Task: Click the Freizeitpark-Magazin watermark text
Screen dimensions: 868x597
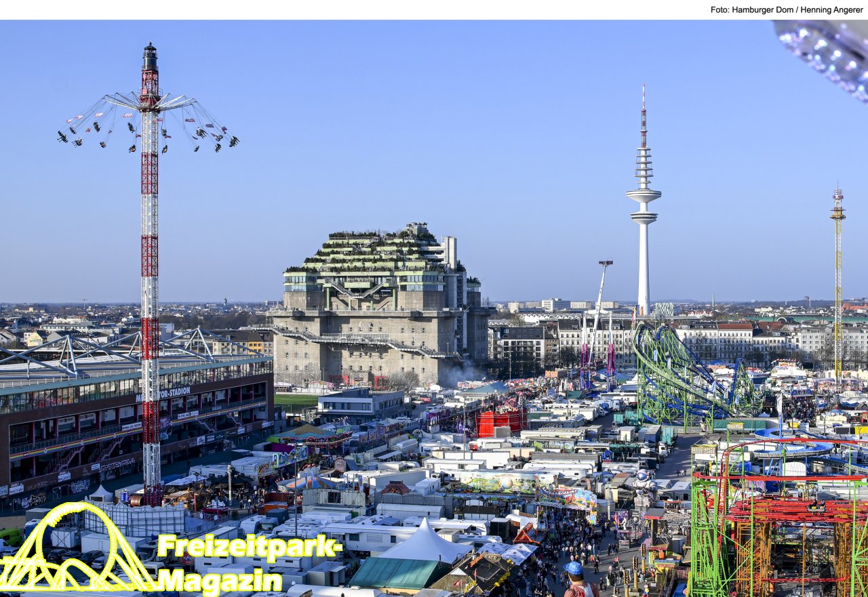Action: [x=248, y=562]
